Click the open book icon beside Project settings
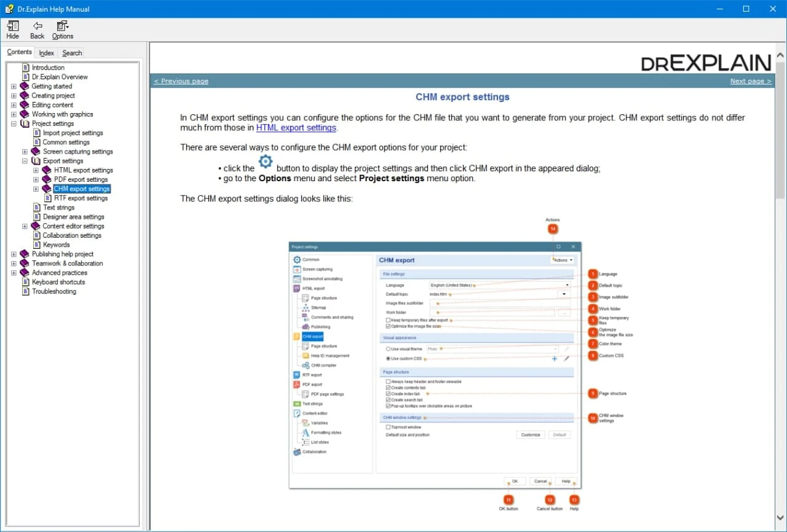 (x=25, y=123)
